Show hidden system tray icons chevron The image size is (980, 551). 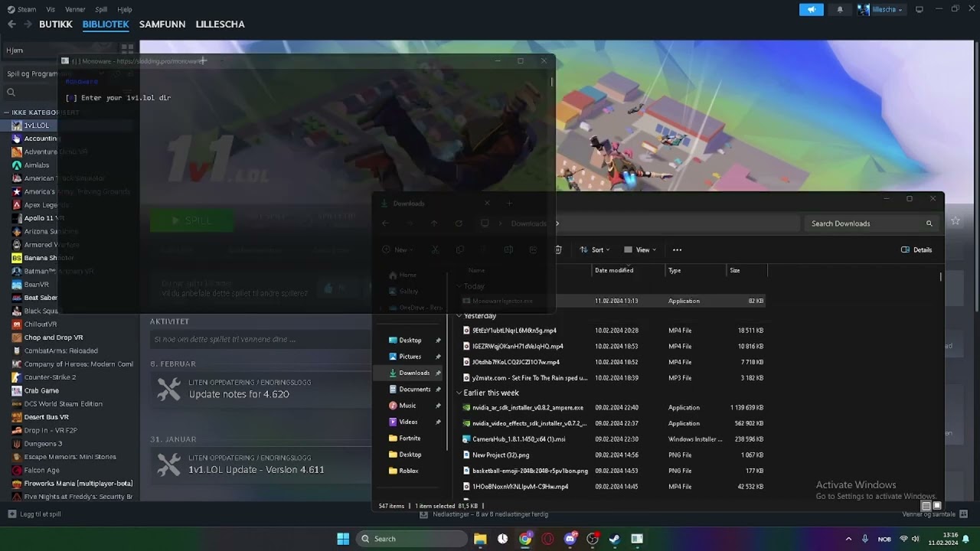point(848,539)
